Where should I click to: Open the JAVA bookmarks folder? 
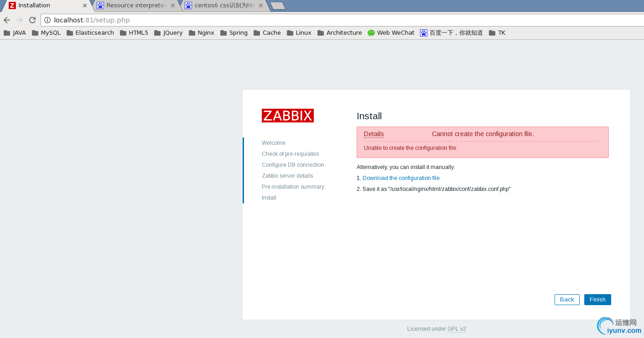(x=15, y=33)
